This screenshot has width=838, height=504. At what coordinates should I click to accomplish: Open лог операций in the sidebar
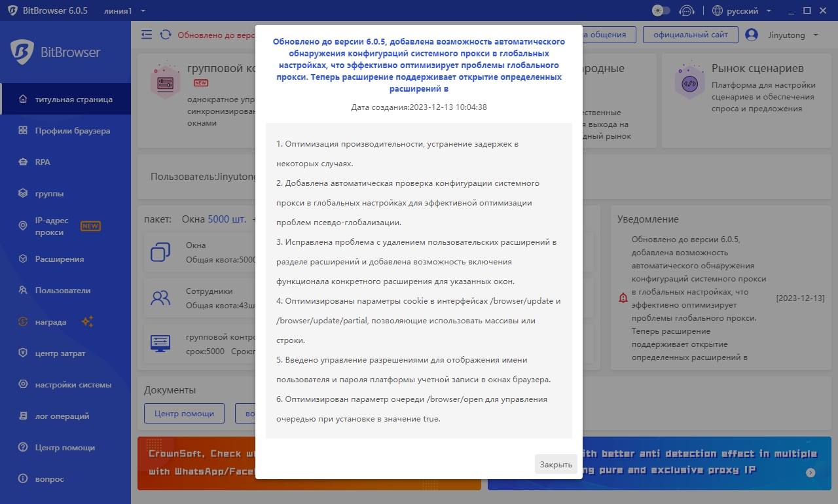pyautogui.click(x=65, y=416)
